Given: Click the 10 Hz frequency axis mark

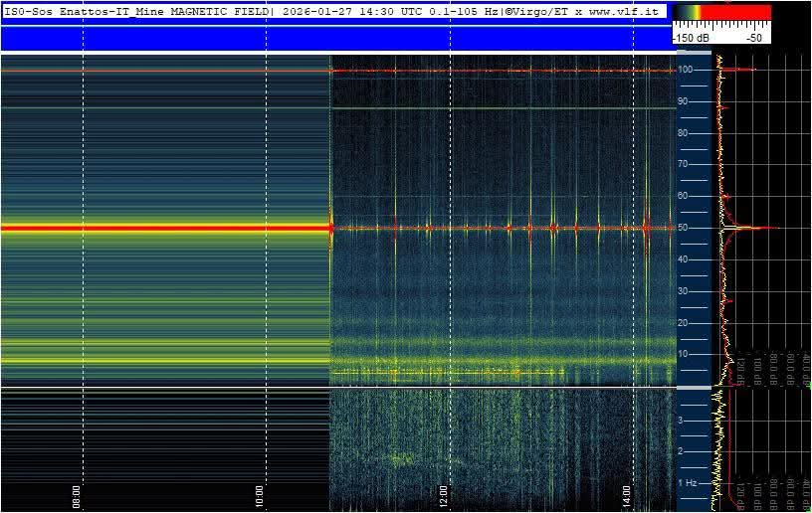Looking at the screenshot, I should click(x=685, y=354).
